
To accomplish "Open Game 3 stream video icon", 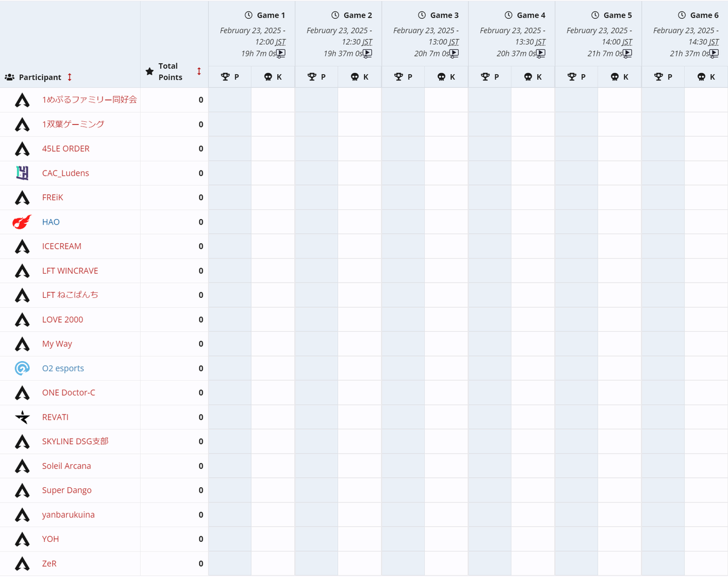I will [x=454, y=53].
